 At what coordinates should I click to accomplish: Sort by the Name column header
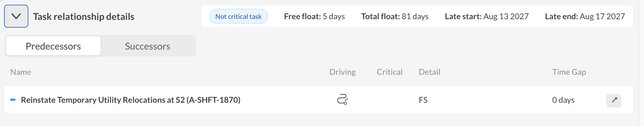[x=21, y=72]
